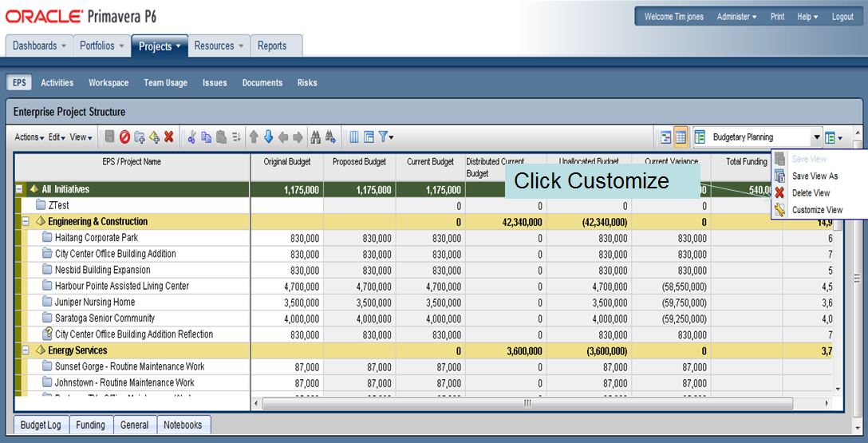The height and width of the screenshot is (443, 868).
Task: Click the Move Right arrow icon
Action: pos(298,136)
